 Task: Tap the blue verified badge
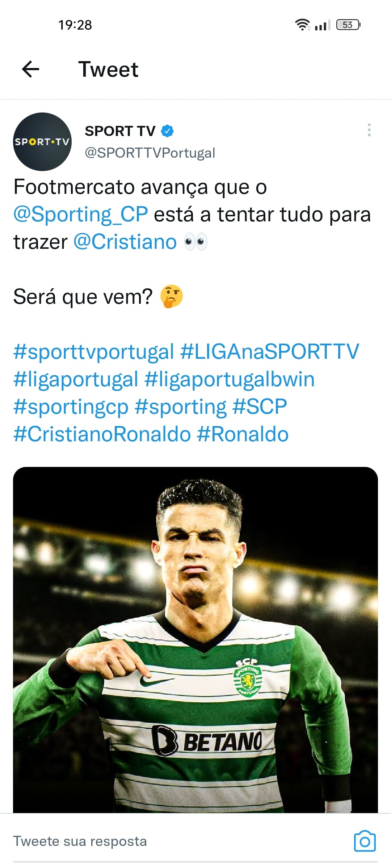167,131
